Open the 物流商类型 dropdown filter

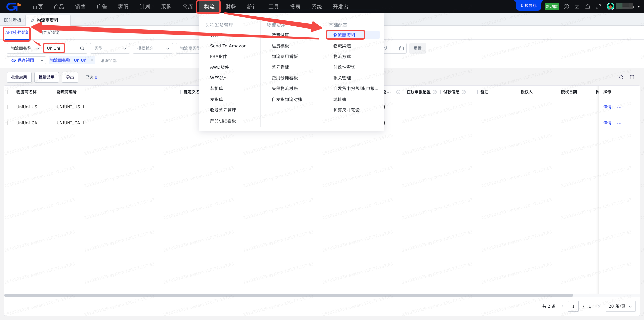point(187,48)
